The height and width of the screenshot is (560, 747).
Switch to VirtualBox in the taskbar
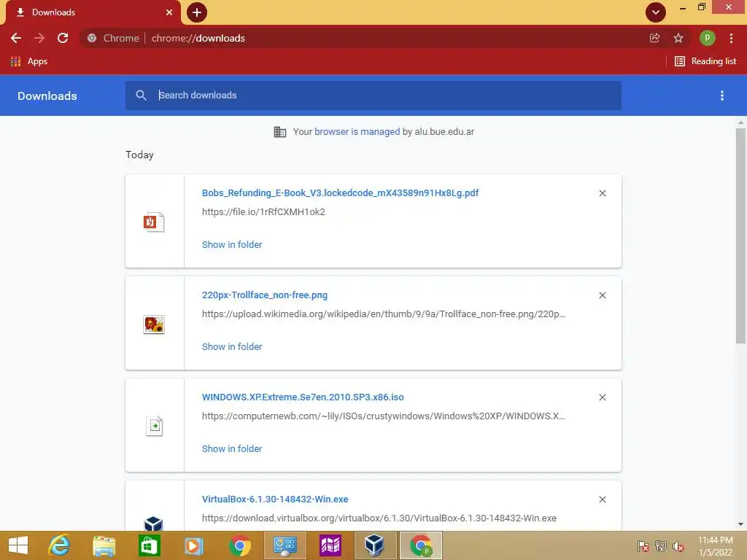coord(374,545)
